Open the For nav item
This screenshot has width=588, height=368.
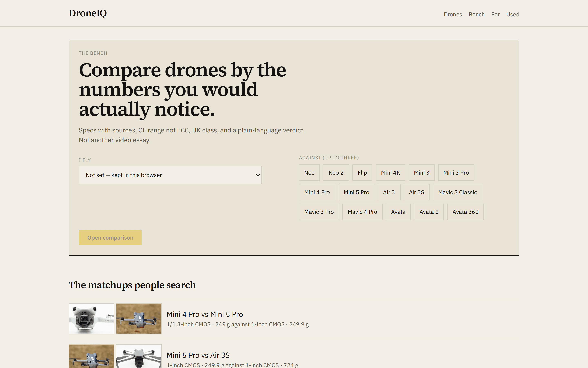(x=496, y=14)
